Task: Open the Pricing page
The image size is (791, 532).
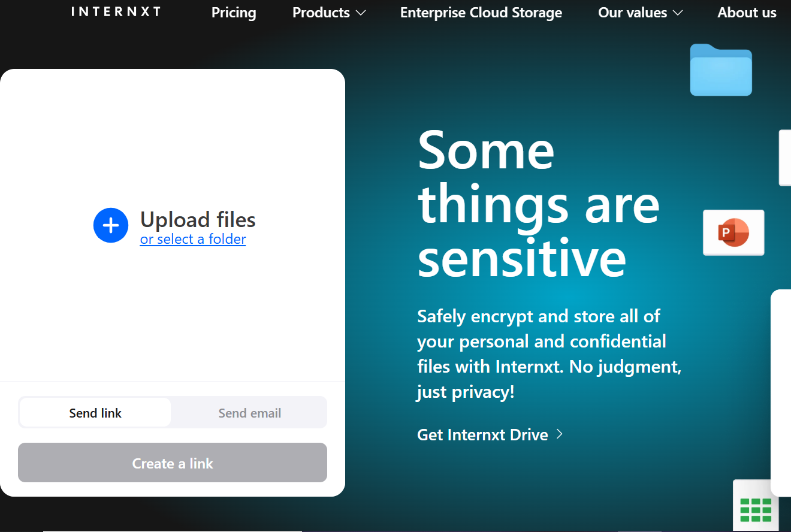Action: tap(234, 13)
